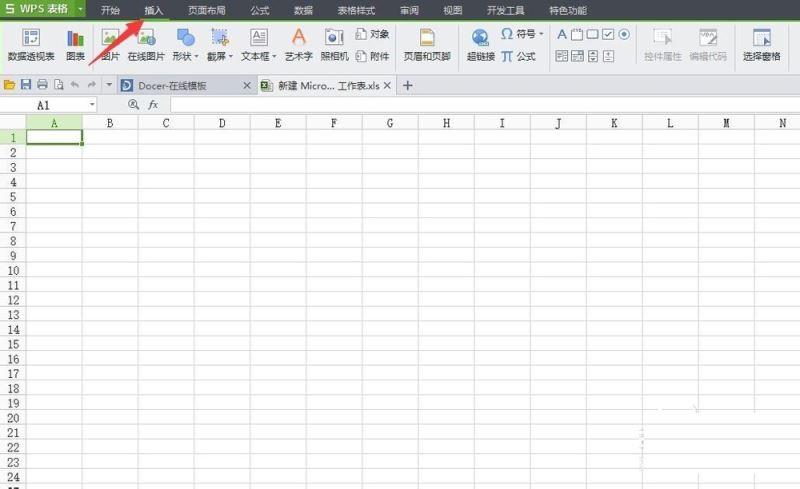The image size is (800, 489).
Task: Insert a checkbox form control
Action: (x=608, y=34)
